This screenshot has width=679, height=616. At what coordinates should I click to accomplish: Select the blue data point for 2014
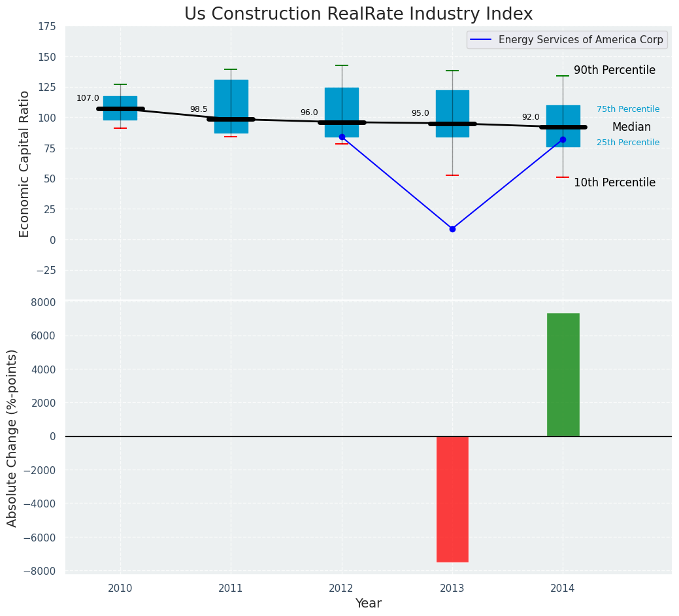(x=563, y=139)
